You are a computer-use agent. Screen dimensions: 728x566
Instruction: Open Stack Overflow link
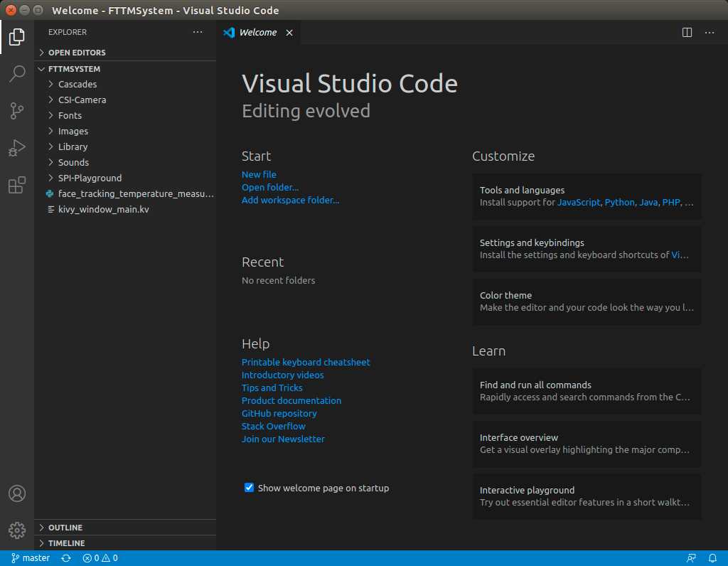pos(273,426)
